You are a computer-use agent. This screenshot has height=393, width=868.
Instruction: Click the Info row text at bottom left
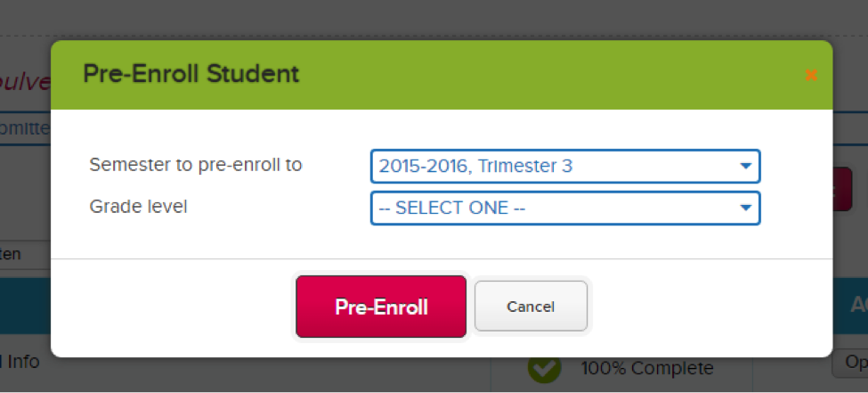(x=20, y=362)
